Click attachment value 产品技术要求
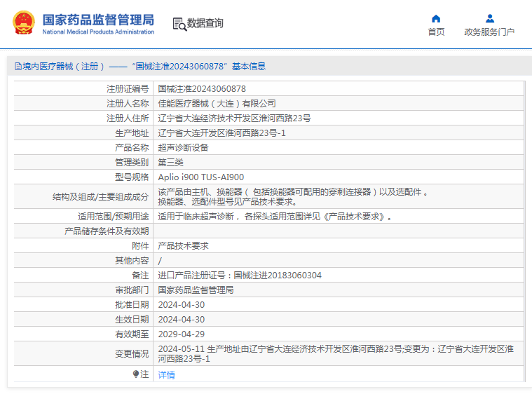This screenshot has width=532, height=394. 183,246
